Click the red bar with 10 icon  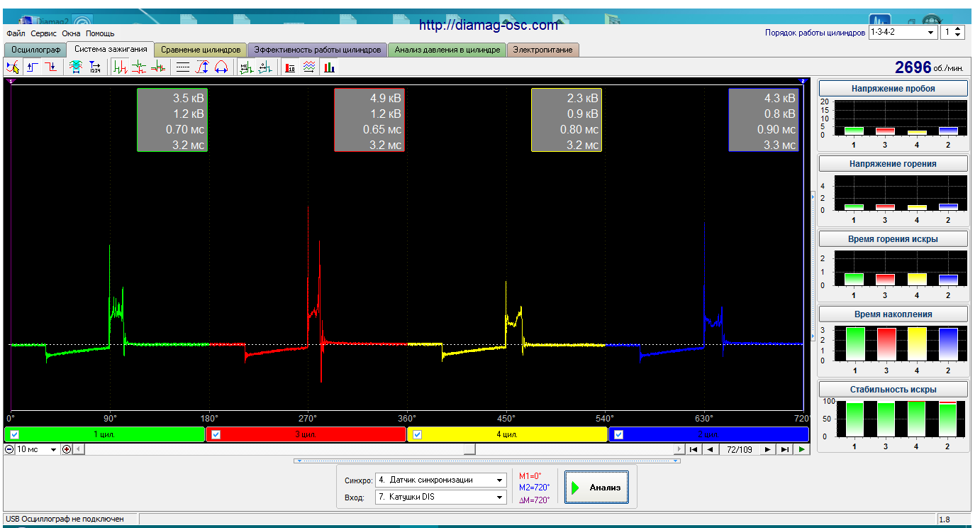pos(290,67)
